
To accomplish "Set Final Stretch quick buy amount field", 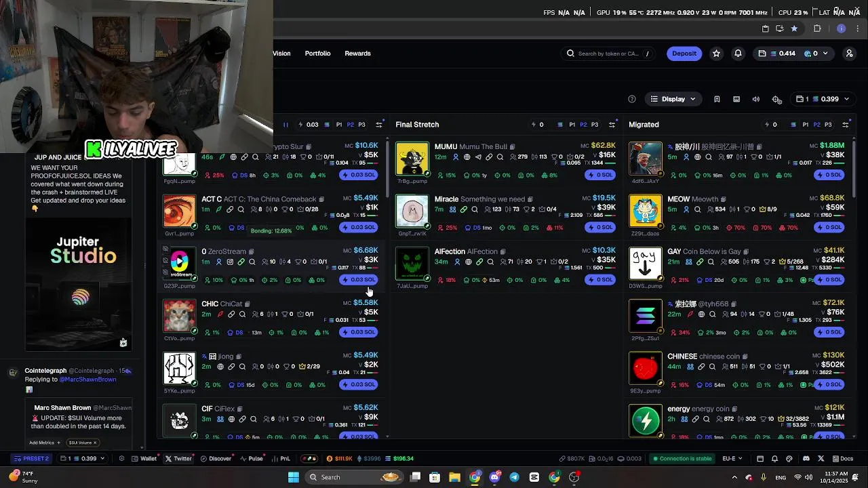I will (x=542, y=125).
